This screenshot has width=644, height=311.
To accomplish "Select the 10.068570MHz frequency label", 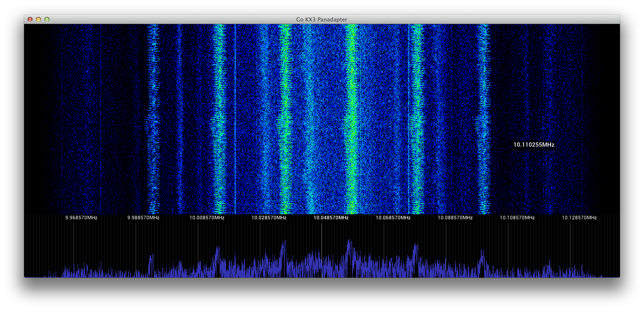I will point(393,218).
